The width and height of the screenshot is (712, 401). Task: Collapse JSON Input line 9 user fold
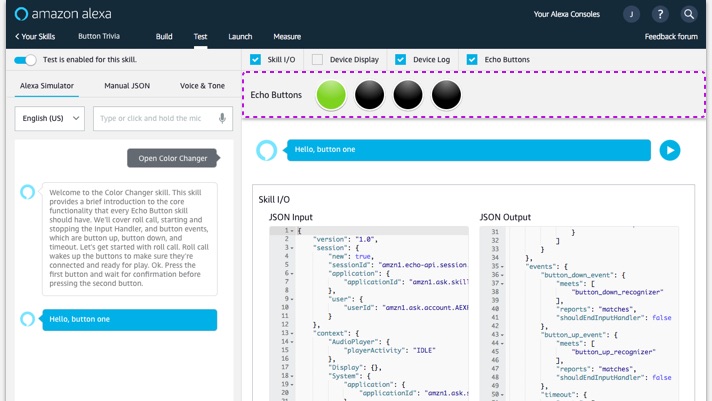(x=292, y=299)
